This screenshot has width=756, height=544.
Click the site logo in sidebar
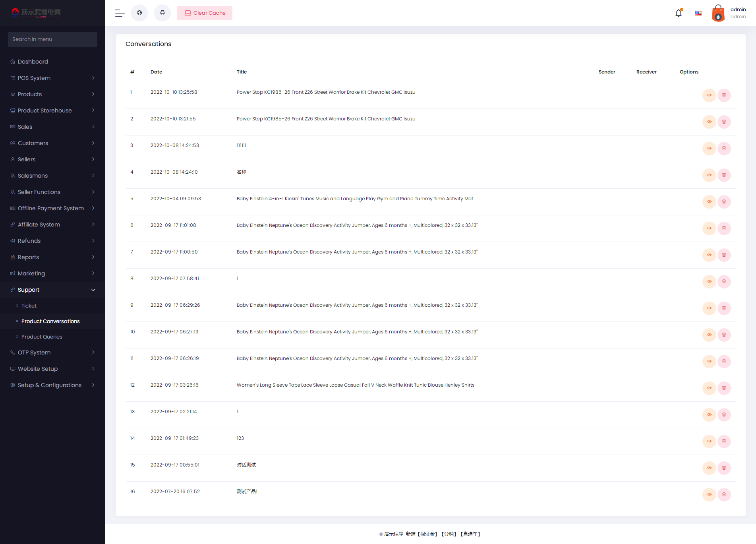(36, 13)
